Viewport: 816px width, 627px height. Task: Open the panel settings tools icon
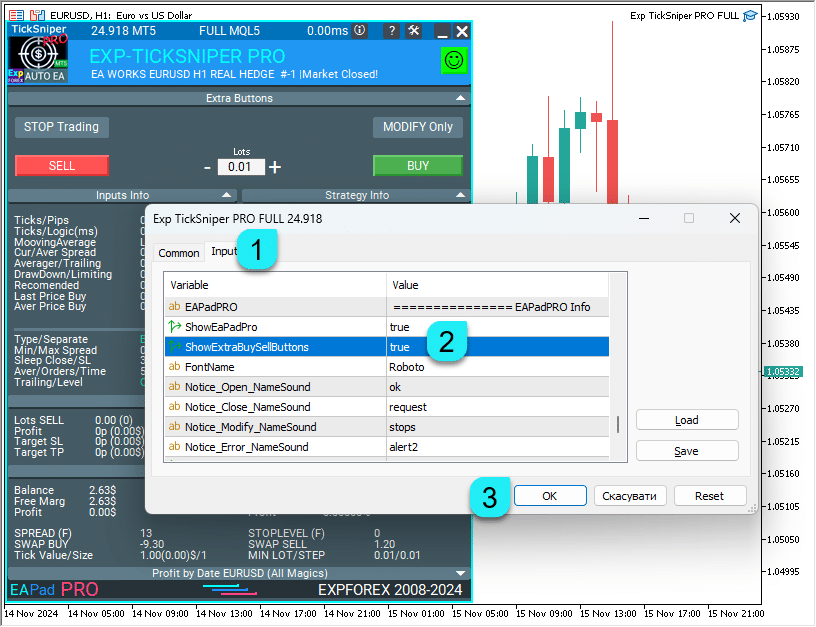[x=415, y=32]
